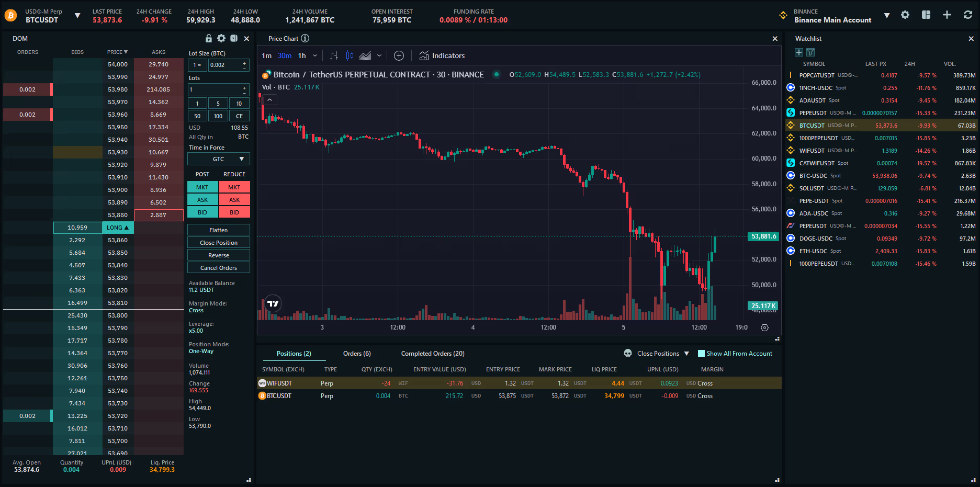The height and width of the screenshot is (487, 980).
Task: Click the compare/add symbol plus circle
Action: [x=399, y=55]
